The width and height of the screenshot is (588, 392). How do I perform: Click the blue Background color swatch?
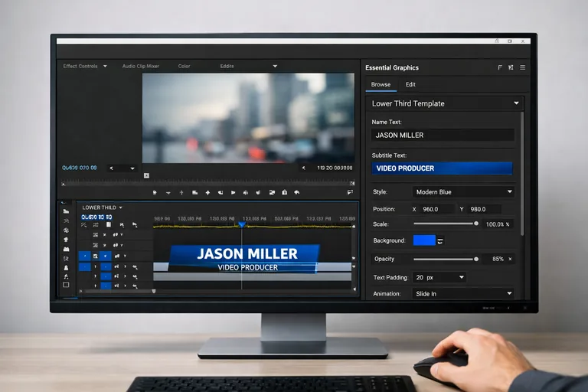point(423,240)
